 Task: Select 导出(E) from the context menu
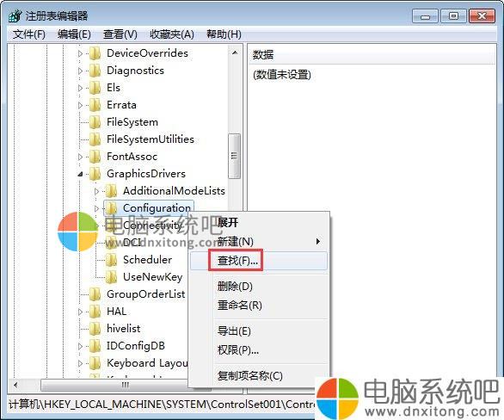pos(234,330)
